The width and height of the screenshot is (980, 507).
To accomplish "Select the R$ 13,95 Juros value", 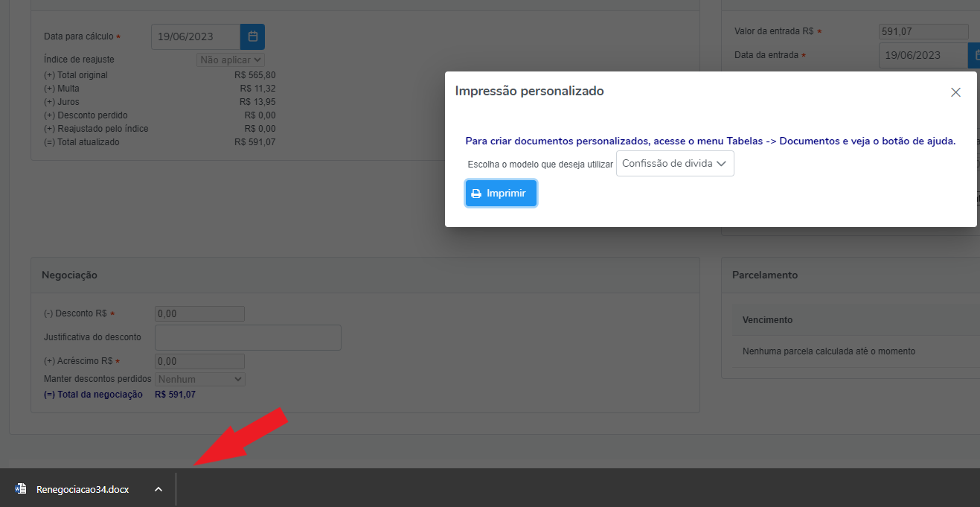I will (x=257, y=102).
